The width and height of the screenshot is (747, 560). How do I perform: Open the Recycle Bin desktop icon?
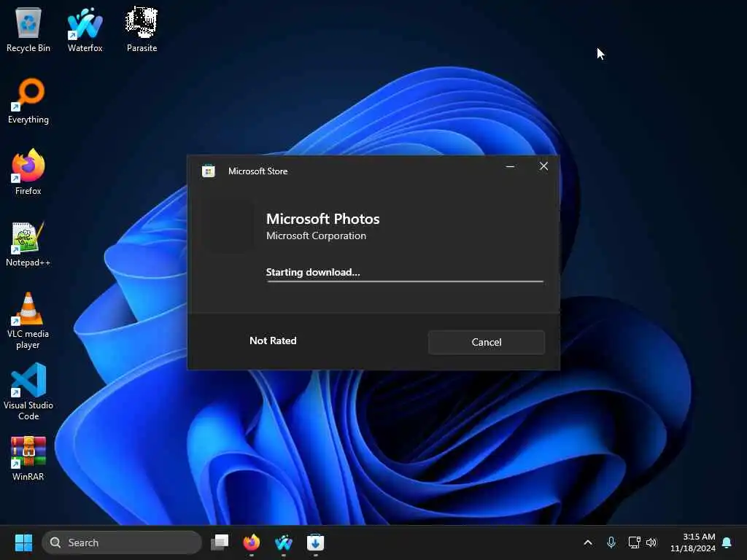28,29
